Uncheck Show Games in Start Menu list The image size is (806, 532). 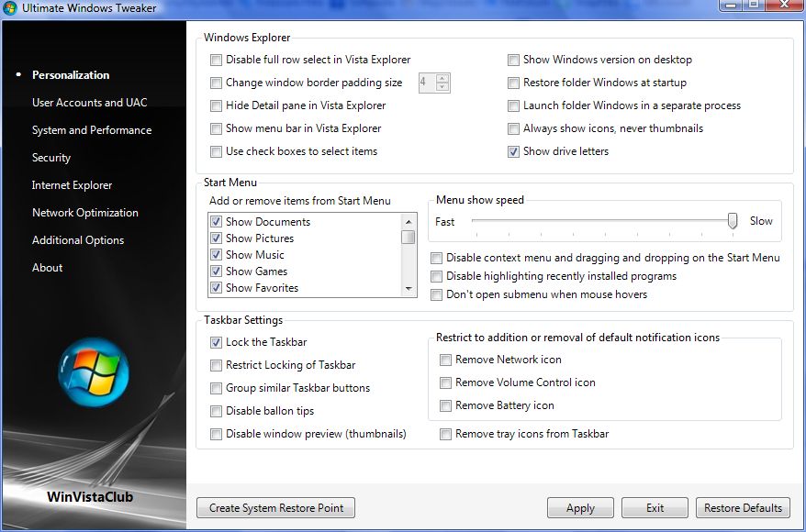216,272
